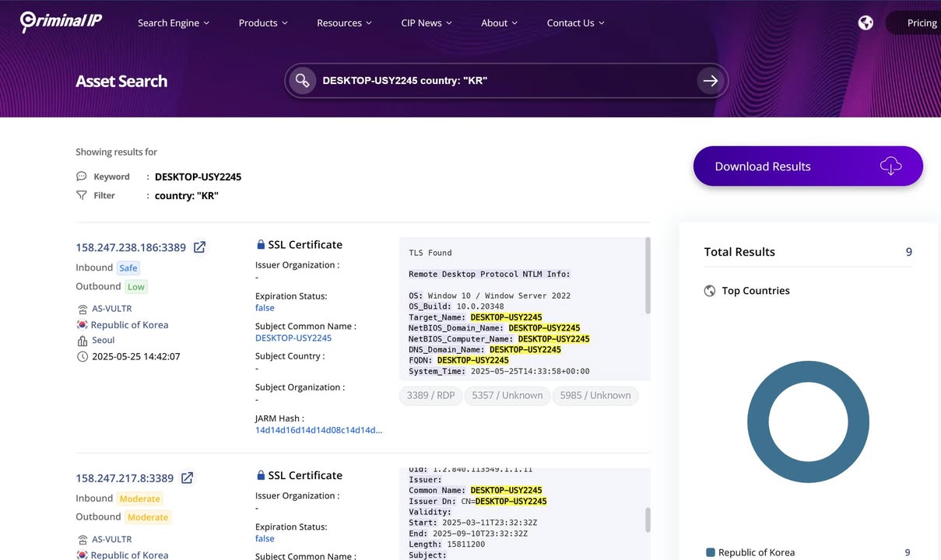Click the Download Results button

[x=807, y=166]
